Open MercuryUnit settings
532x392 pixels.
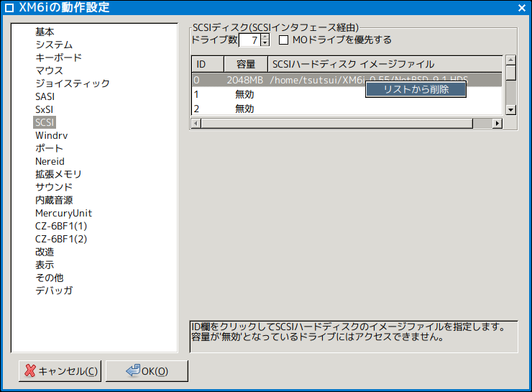[63, 213]
